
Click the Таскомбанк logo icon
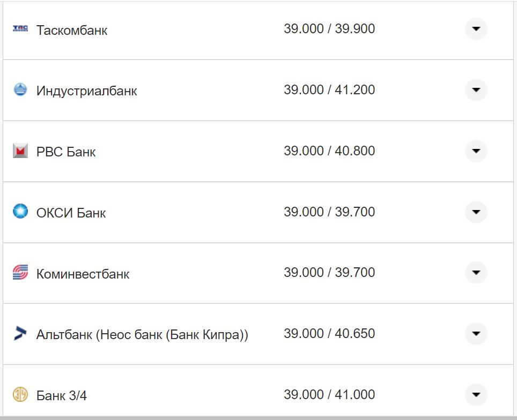(x=20, y=28)
